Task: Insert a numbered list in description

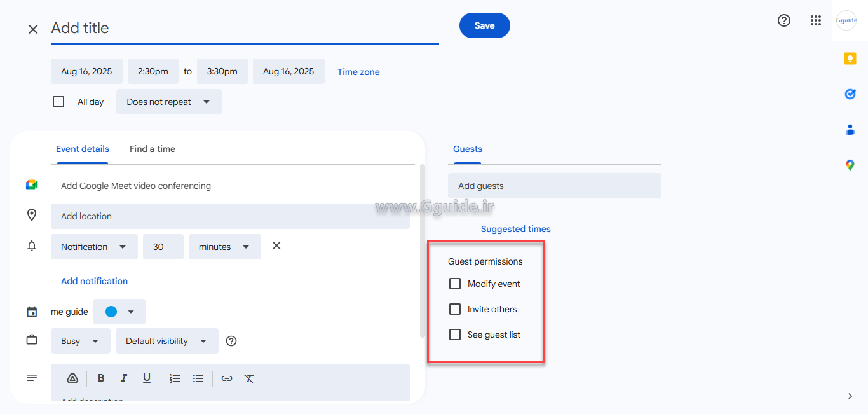Action: pos(175,378)
